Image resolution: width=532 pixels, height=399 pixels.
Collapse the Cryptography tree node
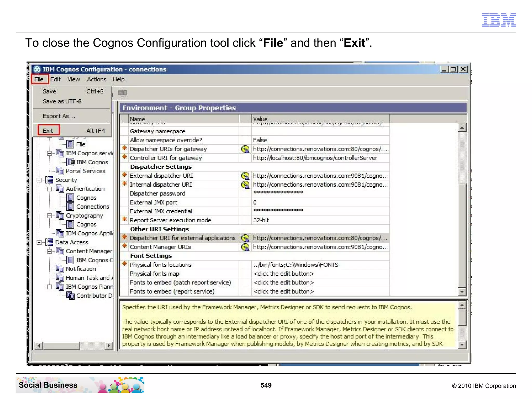pyautogui.click(x=49, y=216)
